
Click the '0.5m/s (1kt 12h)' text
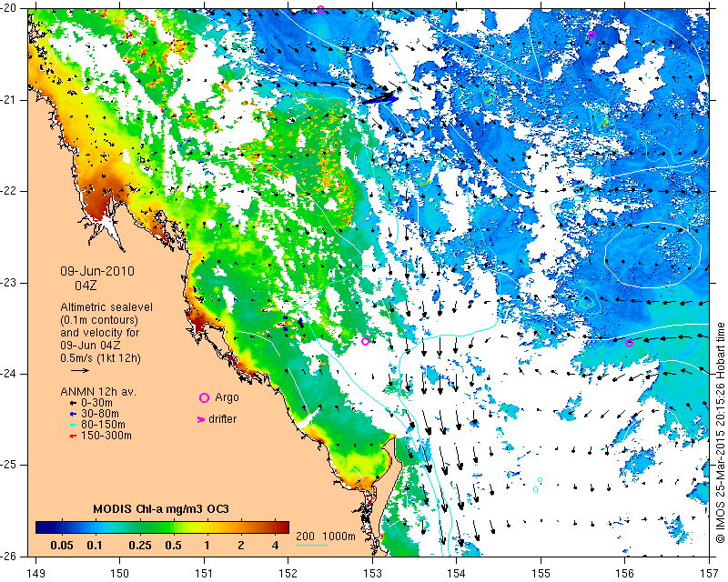(100, 358)
